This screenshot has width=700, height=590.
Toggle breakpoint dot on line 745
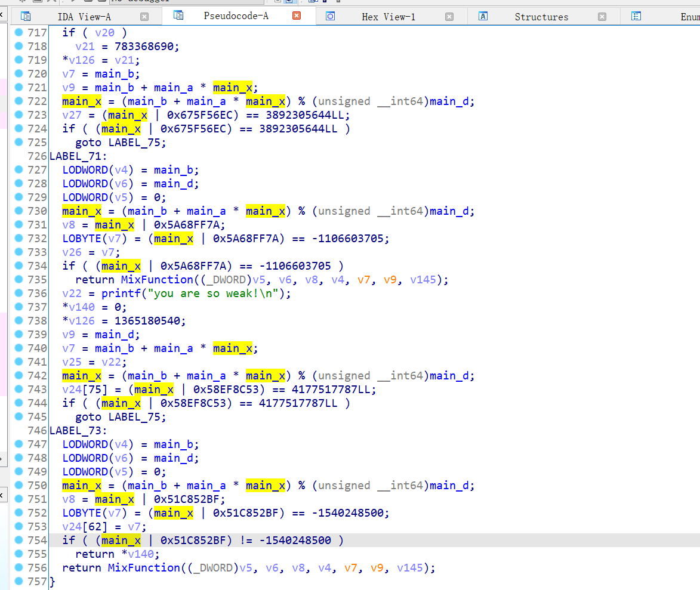point(18,416)
